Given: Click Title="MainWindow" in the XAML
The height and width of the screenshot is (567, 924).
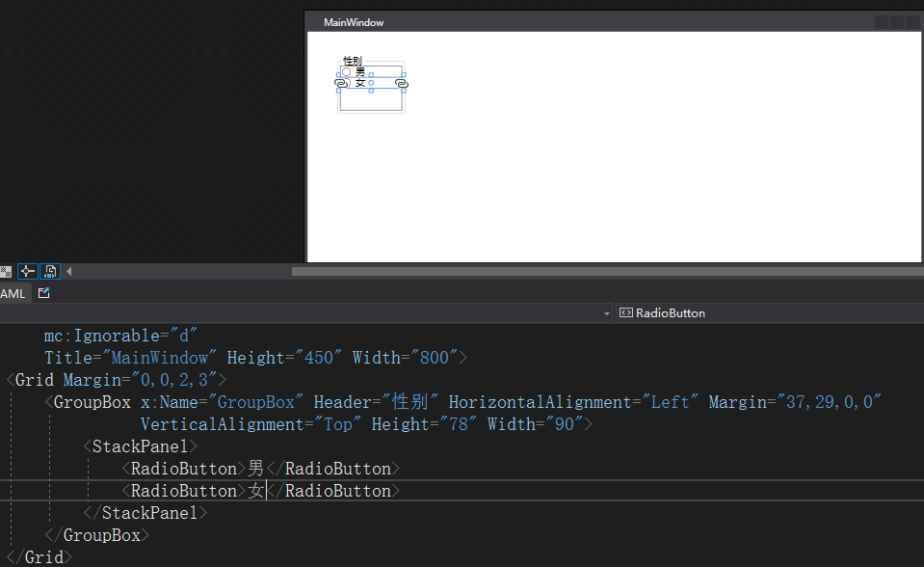Looking at the screenshot, I should 131,358.
